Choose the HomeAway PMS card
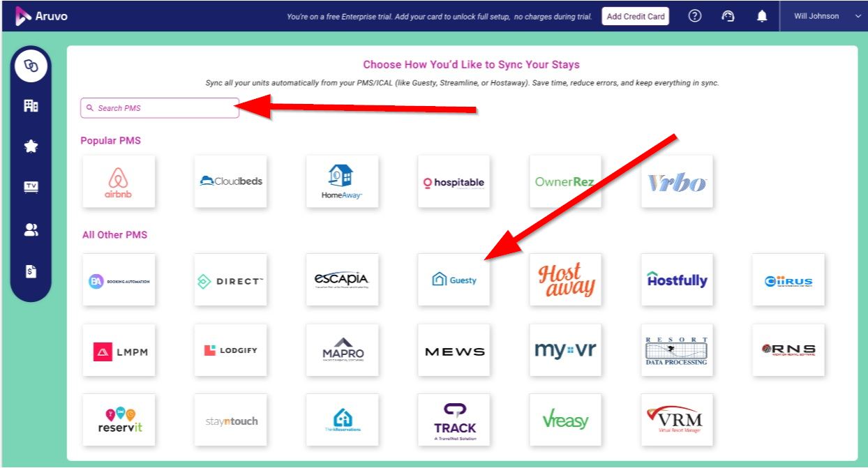Screen dimensions: 868x468 coord(342,181)
